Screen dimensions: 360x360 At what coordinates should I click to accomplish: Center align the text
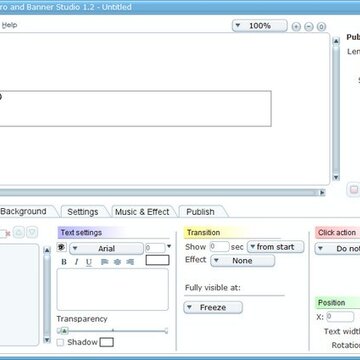(x=117, y=262)
